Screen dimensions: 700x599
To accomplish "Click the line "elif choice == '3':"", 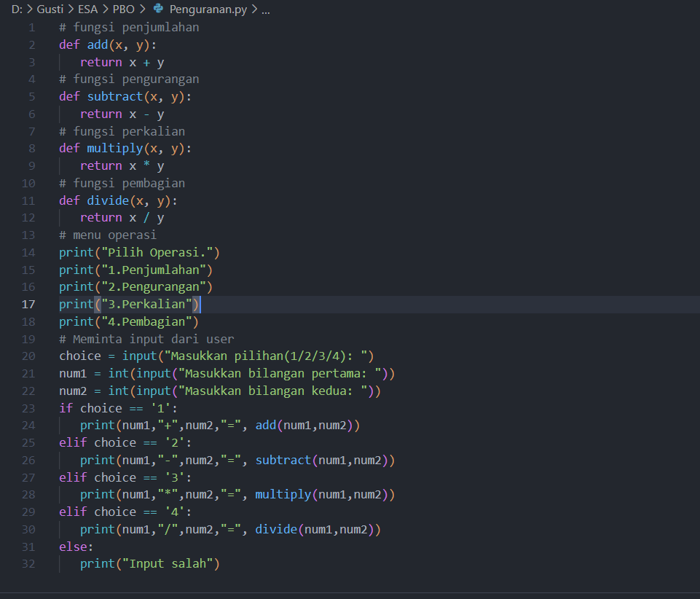I will 125,478.
